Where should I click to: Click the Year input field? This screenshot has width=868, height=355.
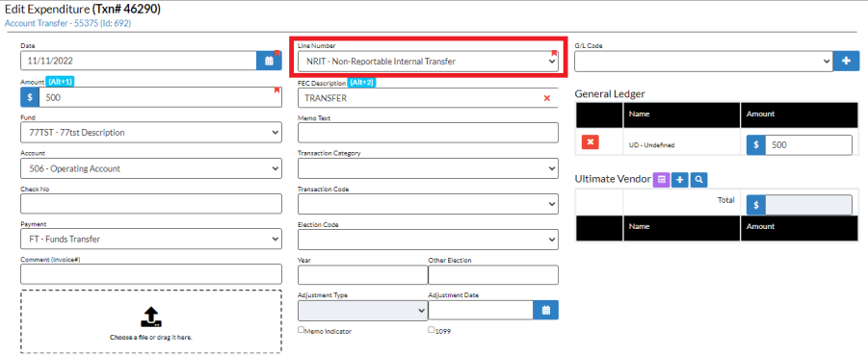(x=362, y=275)
